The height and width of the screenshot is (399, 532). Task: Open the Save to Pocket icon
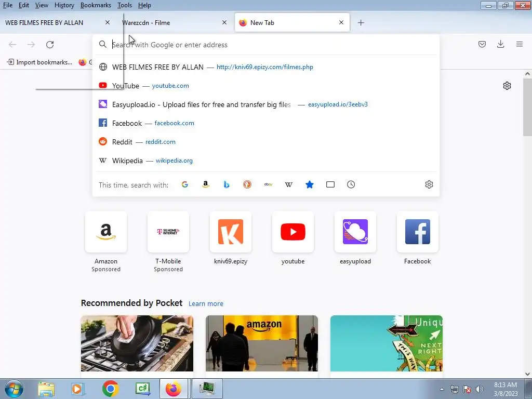pos(482,44)
